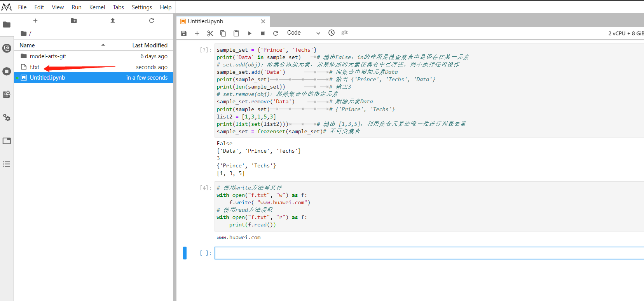Click the cell [3] output area
This screenshot has height=301, width=644.
coord(429,158)
